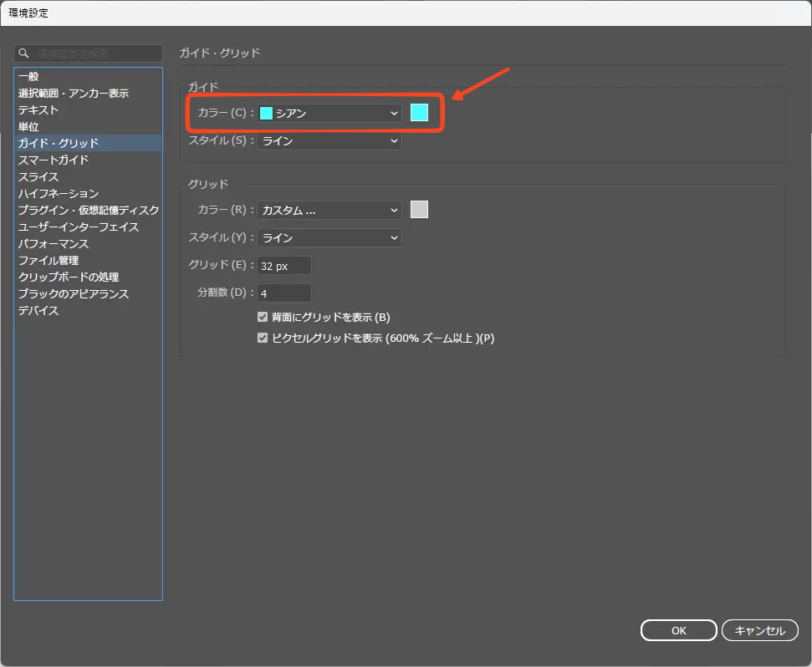Toggle 背面にグリッドを表示 checkbox
Screen dimensions: 812x667
263,318
